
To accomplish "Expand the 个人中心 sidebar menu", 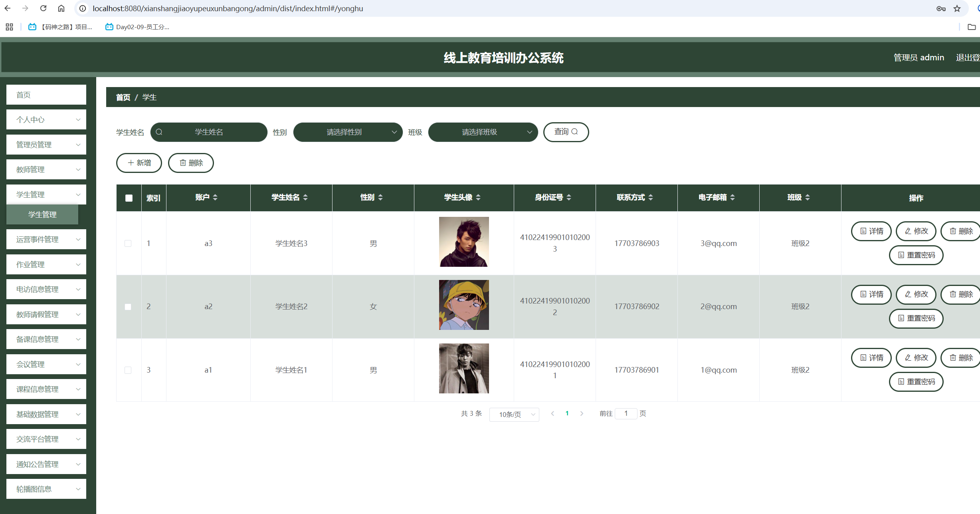I will (x=46, y=119).
